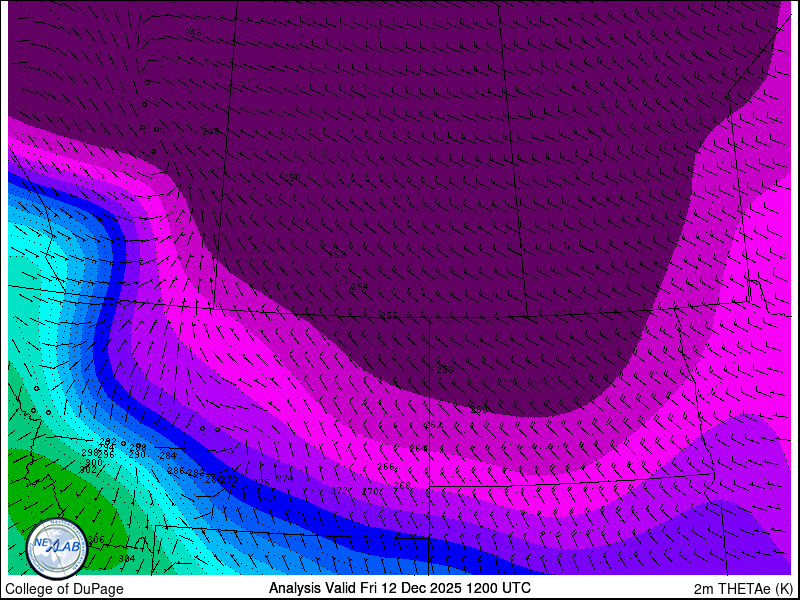
Task: Click the 280 contour label
Action: pos(213,479)
